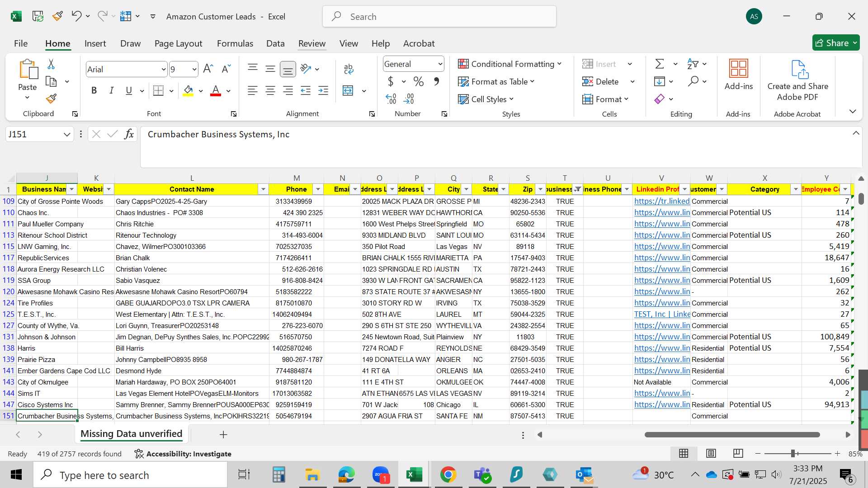Screen dimensions: 868x488
Task: Switch to the Acrobat tab
Action: 419,43
